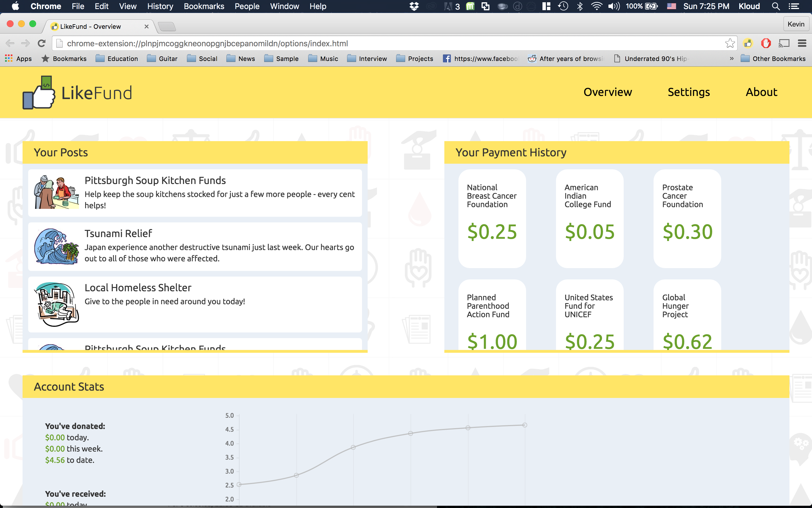This screenshot has height=508, width=812.
Task: Select the Local Homeless Shelter post title
Action: 138,288
